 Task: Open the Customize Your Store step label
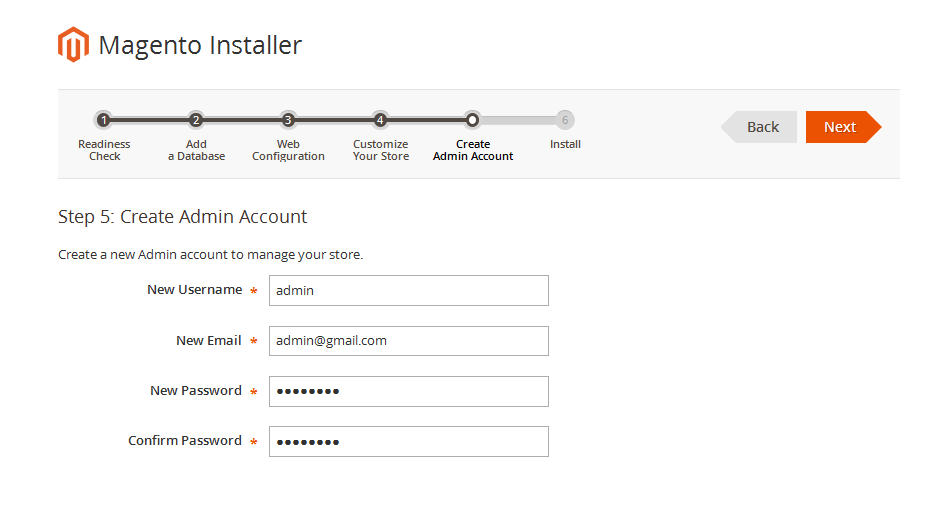click(381, 150)
